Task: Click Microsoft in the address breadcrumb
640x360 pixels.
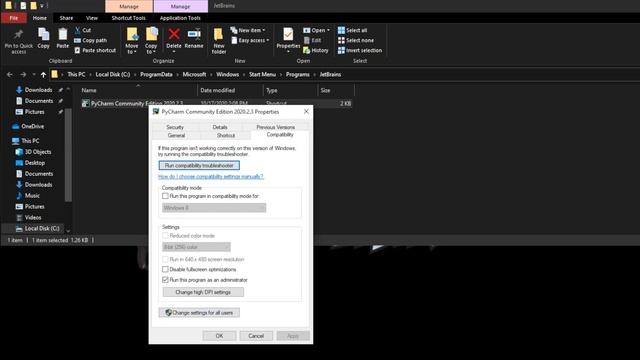Action: [194, 75]
